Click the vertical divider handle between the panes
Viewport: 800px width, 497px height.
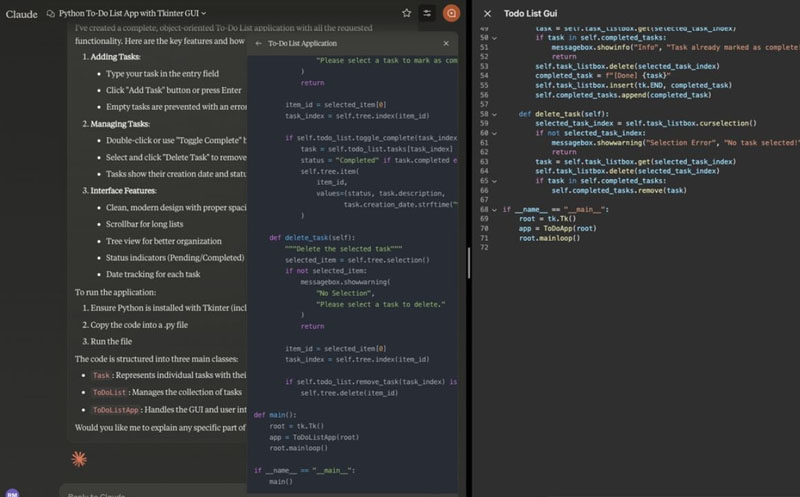click(x=468, y=263)
